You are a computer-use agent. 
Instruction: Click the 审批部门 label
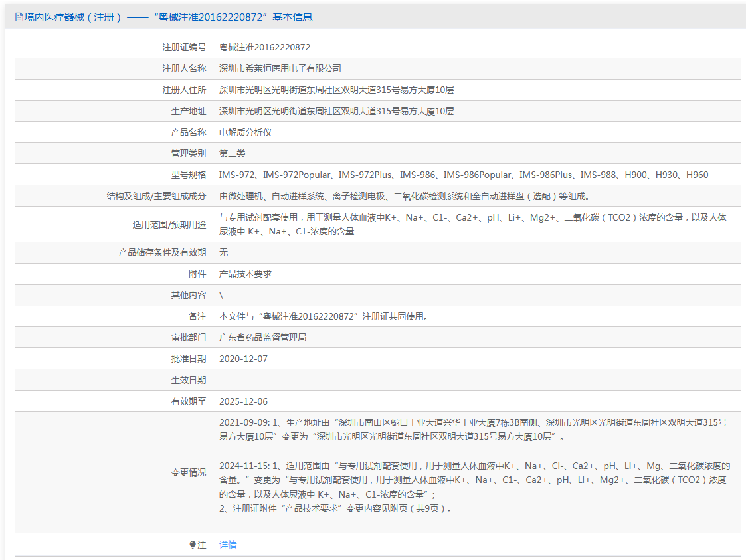tap(189, 338)
